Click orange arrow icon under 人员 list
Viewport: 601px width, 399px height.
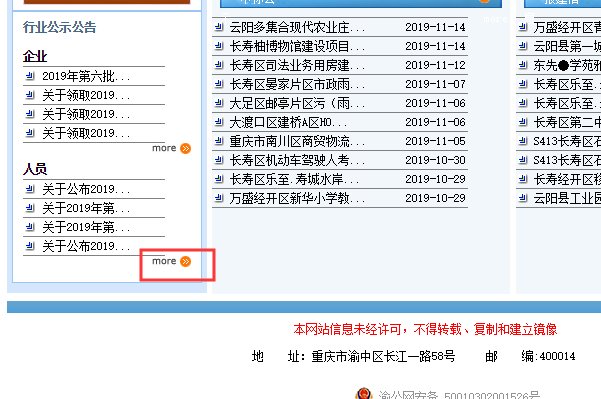(186, 261)
